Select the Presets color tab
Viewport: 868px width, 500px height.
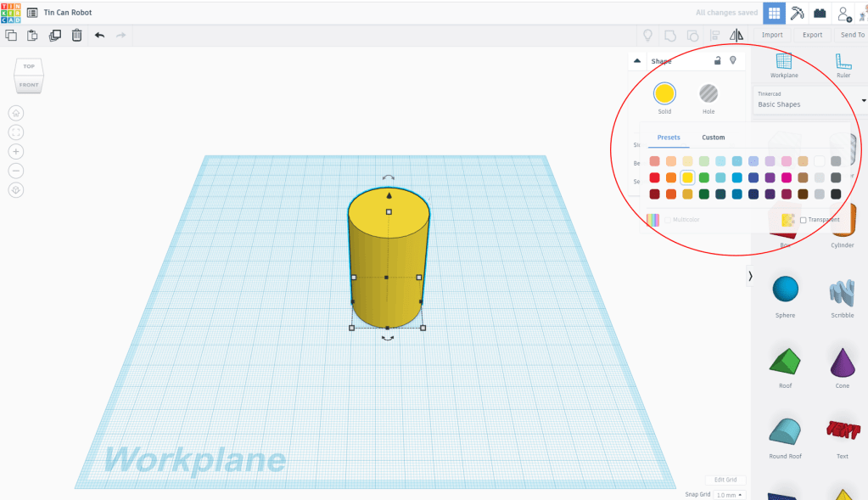[669, 138]
